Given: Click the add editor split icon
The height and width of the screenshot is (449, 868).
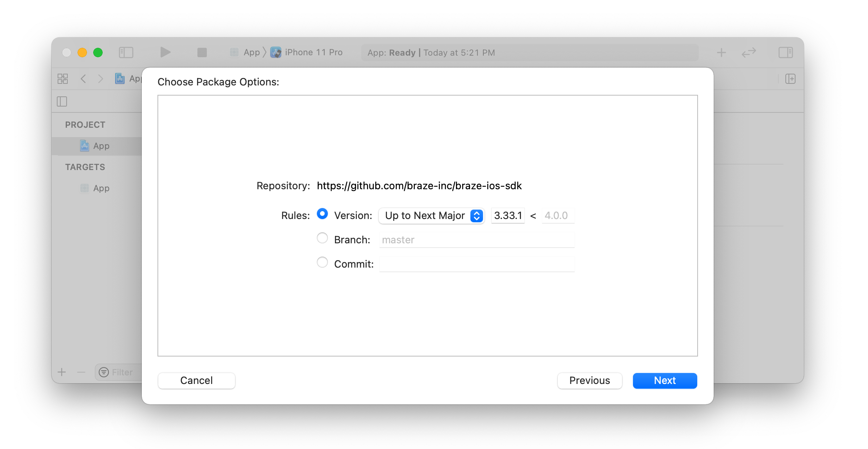Looking at the screenshot, I should pos(790,79).
